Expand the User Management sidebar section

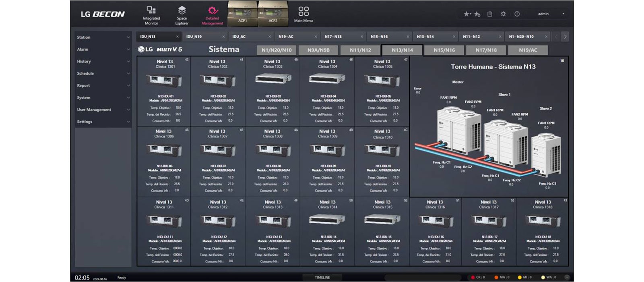point(103,110)
